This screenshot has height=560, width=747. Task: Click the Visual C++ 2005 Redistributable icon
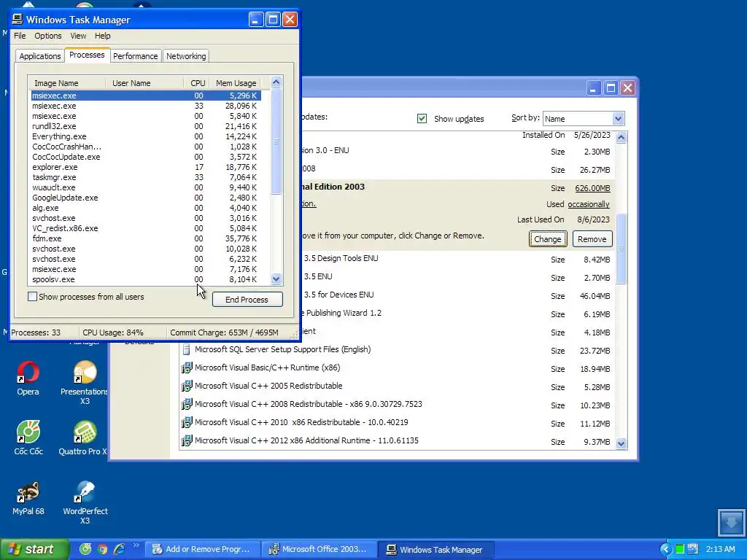pyautogui.click(x=186, y=386)
